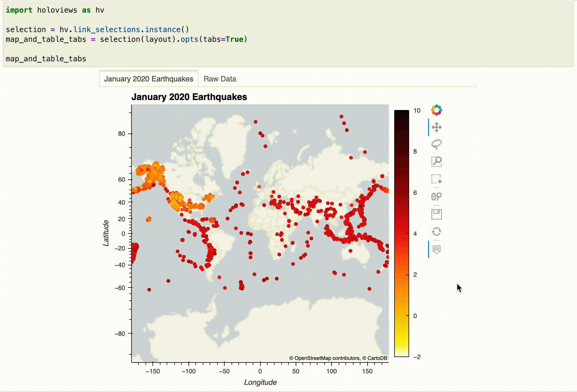Select the hover tooltip tool icon
The image size is (577, 392).
pyautogui.click(x=437, y=249)
